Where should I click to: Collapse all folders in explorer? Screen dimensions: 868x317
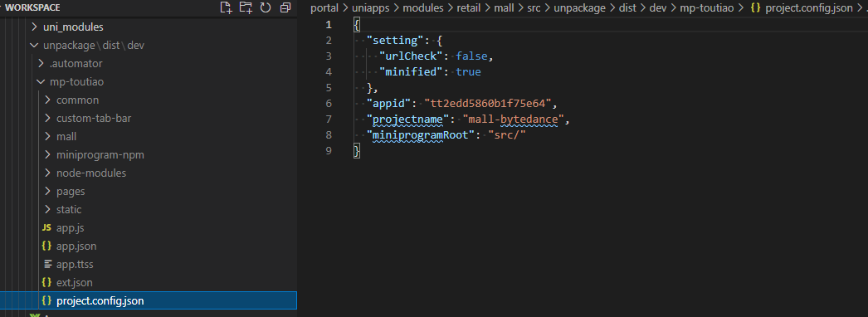click(285, 7)
